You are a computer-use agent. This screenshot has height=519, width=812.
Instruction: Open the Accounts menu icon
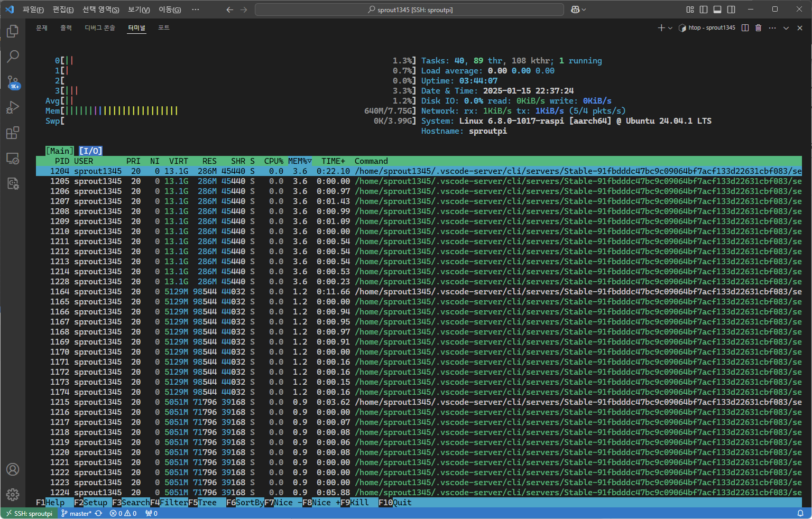coord(13,469)
